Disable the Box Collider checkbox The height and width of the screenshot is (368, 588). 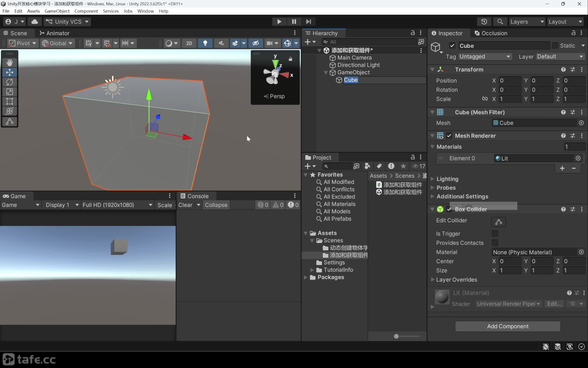coord(449,209)
